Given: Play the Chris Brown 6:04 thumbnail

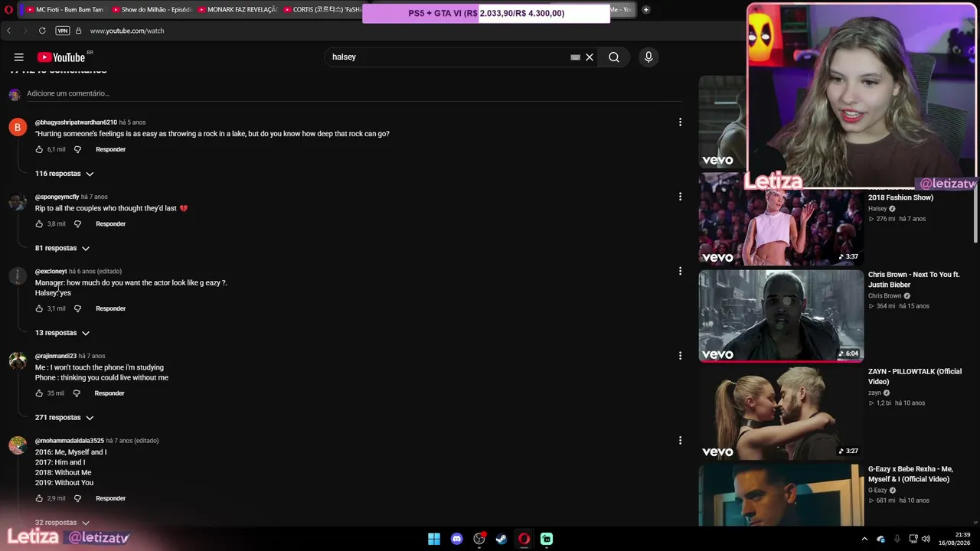Looking at the screenshot, I should pos(781,316).
